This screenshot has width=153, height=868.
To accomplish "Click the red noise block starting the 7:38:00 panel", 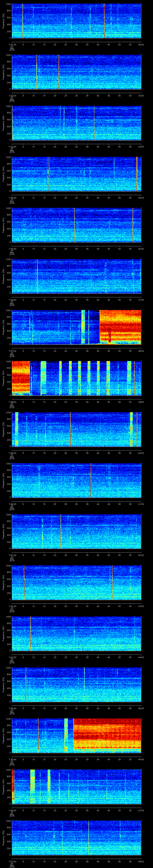I will [x=21, y=378].
